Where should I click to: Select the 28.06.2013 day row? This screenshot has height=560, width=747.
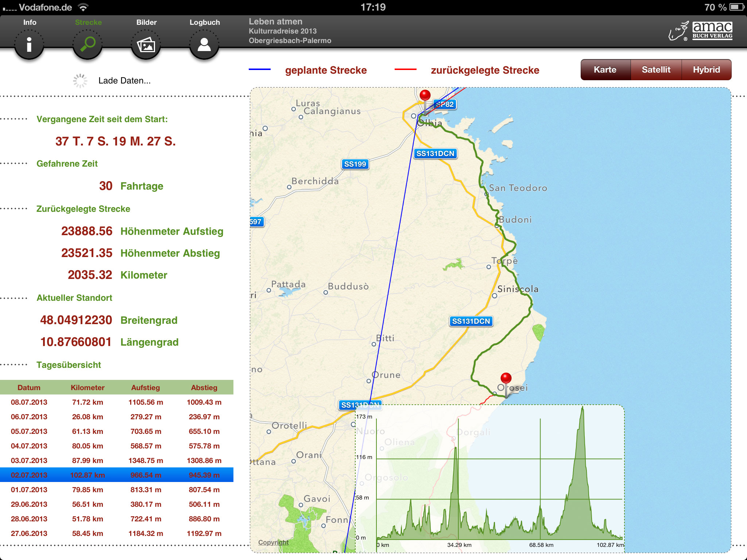(x=117, y=519)
